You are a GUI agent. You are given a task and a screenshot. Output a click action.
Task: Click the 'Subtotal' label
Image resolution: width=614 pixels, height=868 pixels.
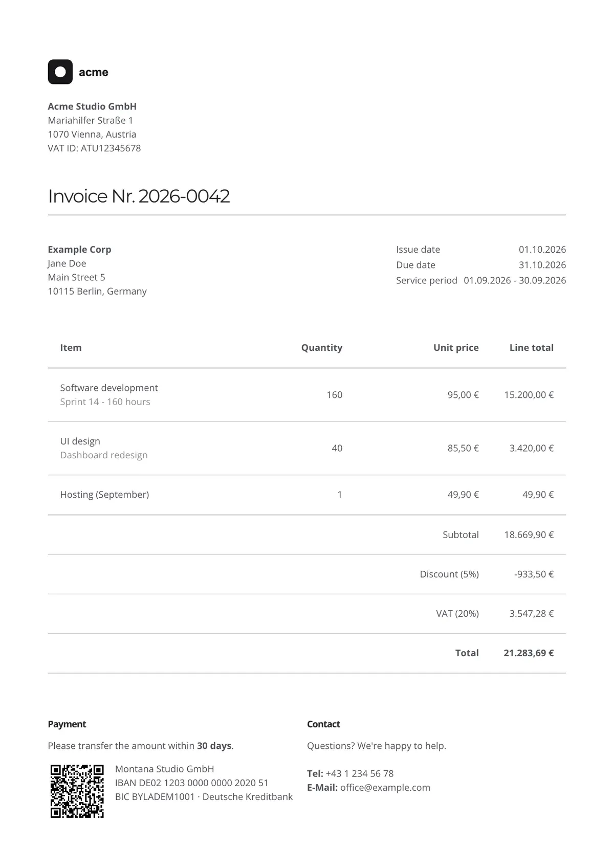pyautogui.click(x=461, y=535)
